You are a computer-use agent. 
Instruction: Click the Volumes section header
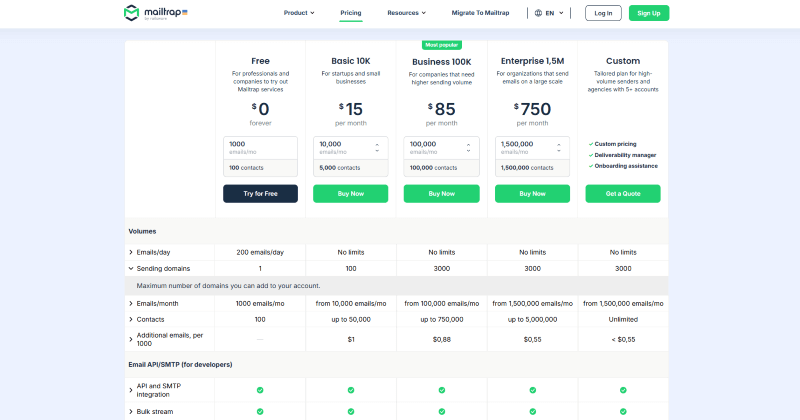[x=142, y=231]
